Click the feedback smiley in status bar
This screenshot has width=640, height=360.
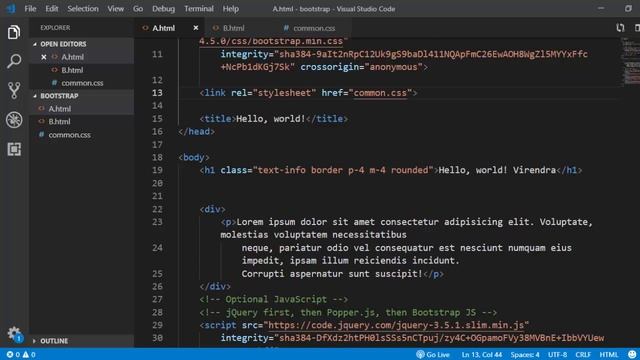tap(632, 354)
